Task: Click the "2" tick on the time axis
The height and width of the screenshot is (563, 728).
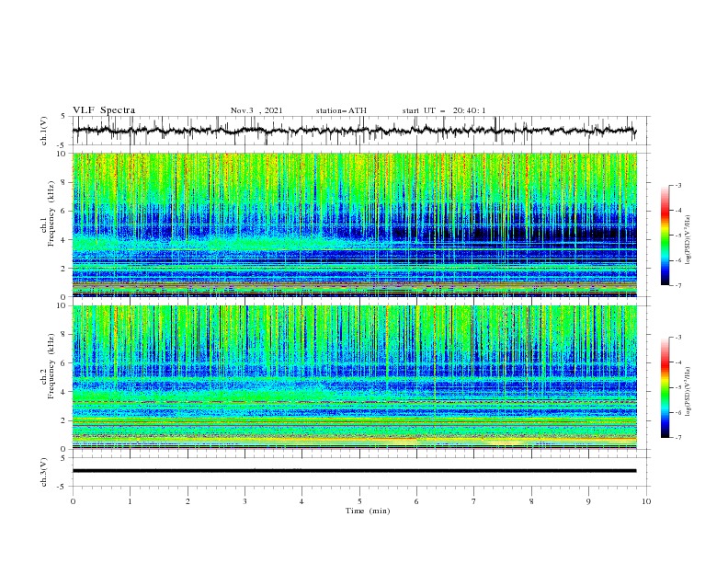Action: tap(188, 501)
